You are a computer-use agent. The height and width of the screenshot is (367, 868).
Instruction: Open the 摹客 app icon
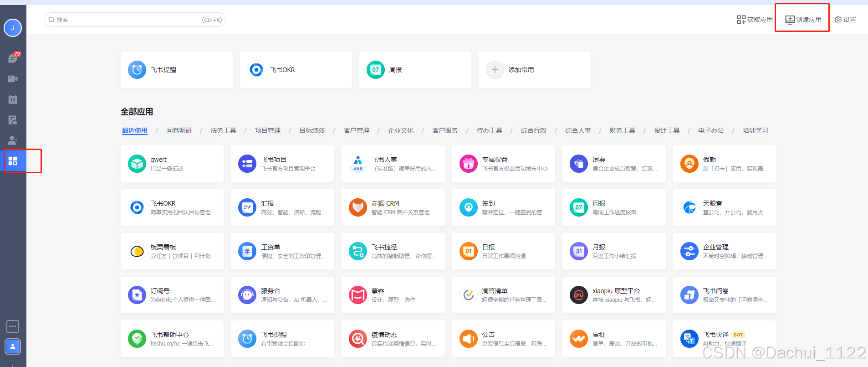358,295
